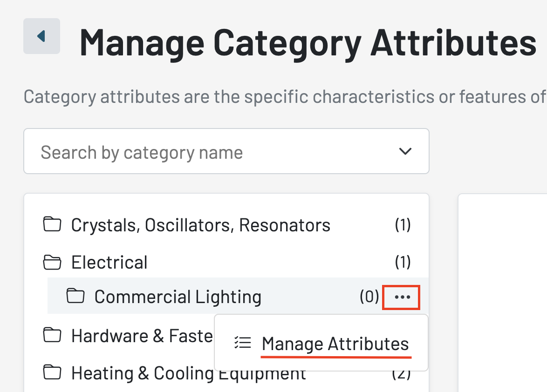Focus the Search by category name field
This screenshot has height=392, width=547.
click(226, 151)
